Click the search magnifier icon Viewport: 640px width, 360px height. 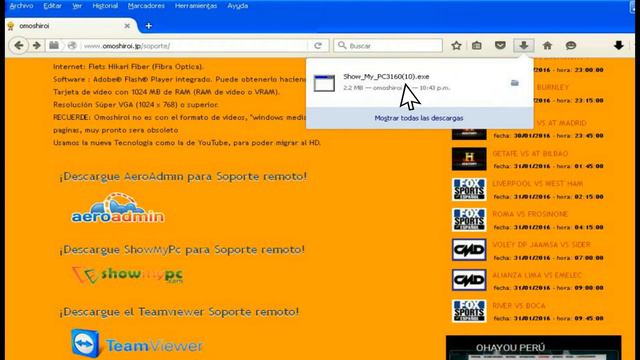point(342,45)
